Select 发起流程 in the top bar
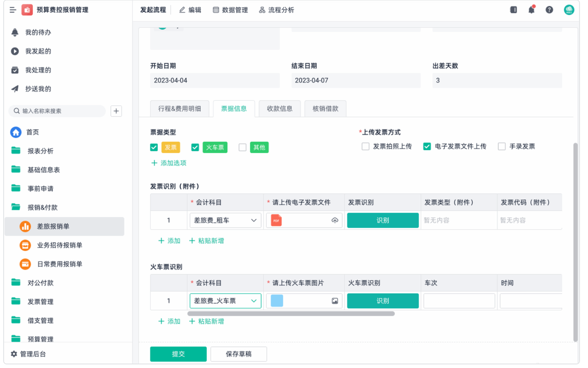Screen dimensions: 588x368 (x=153, y=10)
